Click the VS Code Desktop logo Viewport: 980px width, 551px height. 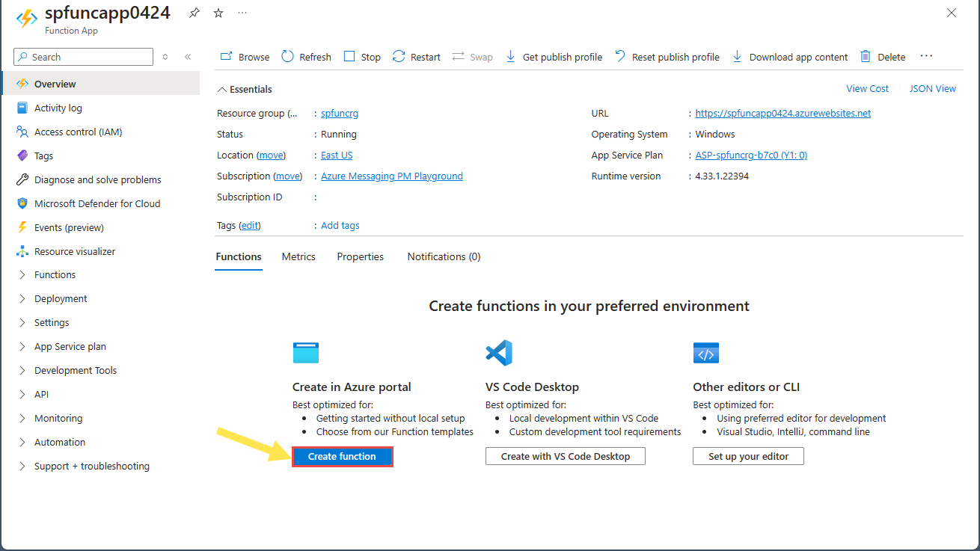click(x=499, y=353)
